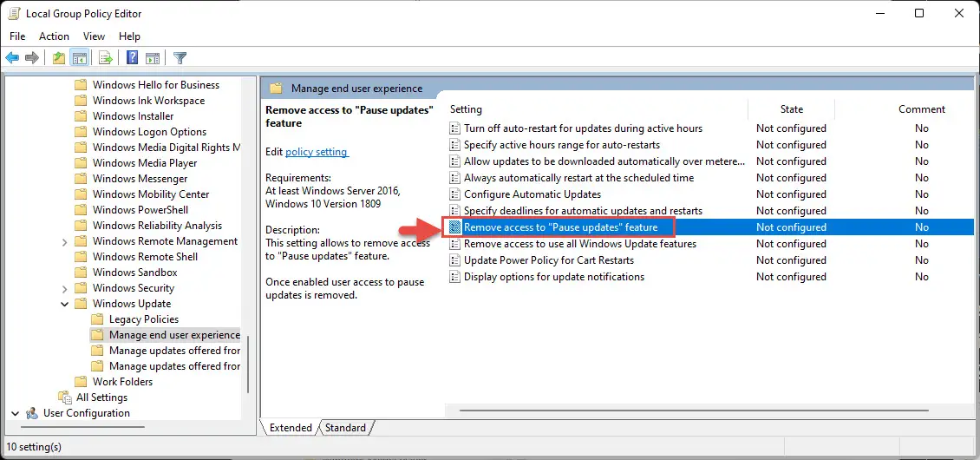Click the User Configuration node icon

tap(32, 413)
